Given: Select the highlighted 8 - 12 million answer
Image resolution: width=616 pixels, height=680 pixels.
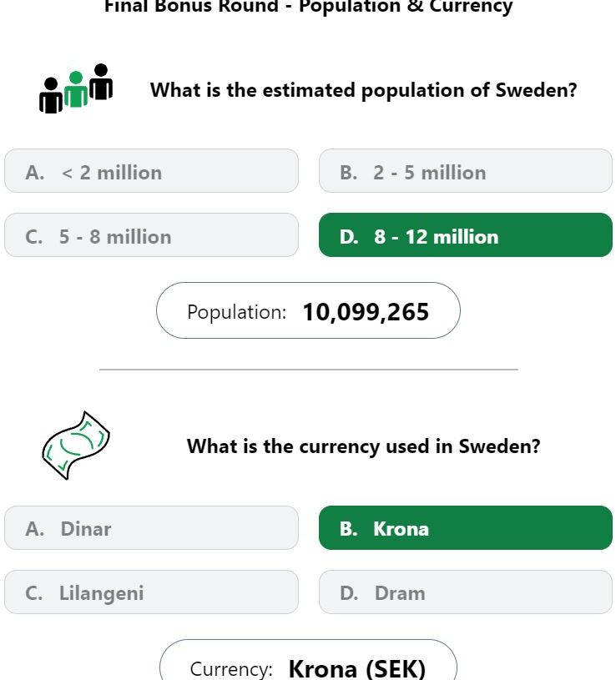Looking at the screenshot, I should [x=466, y=235].
